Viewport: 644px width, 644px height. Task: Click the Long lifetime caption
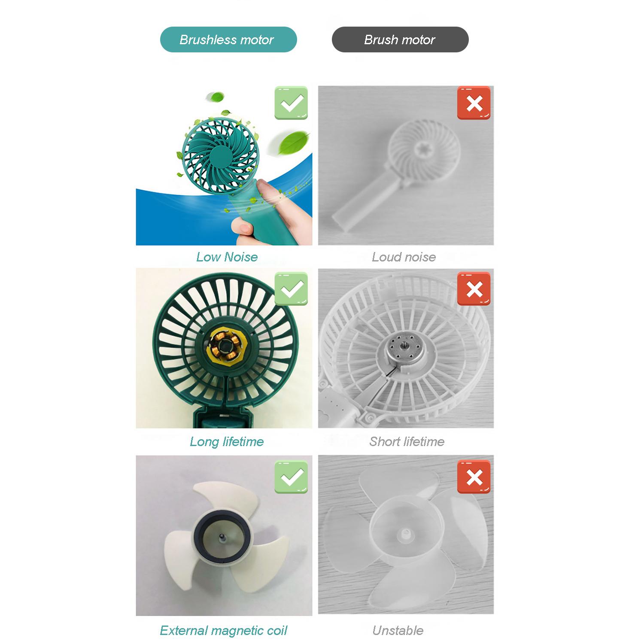tap(227, 441)
